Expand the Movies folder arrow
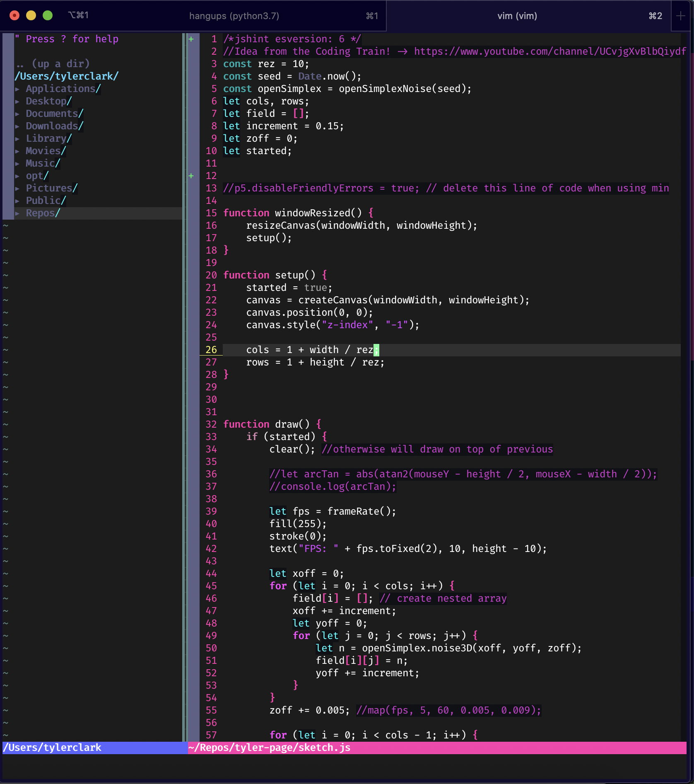This screenshot has width=694, height=784. [17, 151]
